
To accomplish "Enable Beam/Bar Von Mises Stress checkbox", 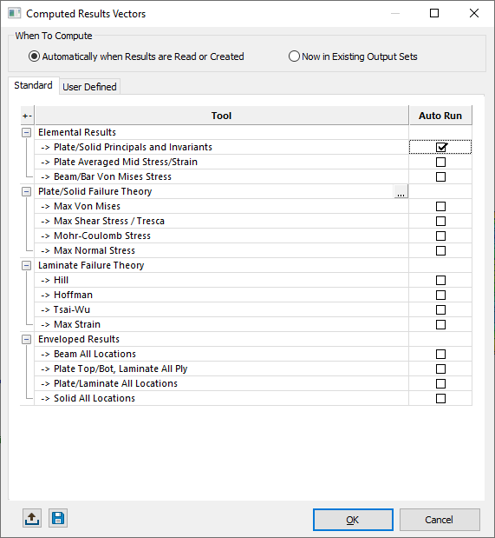I will [x=441, y=177].
